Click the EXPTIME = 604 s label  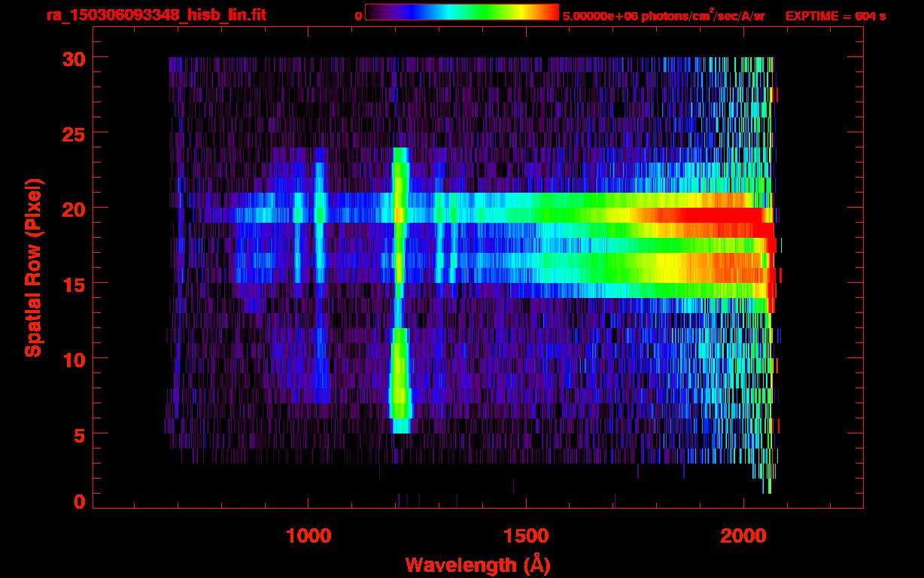pos(835,16)
